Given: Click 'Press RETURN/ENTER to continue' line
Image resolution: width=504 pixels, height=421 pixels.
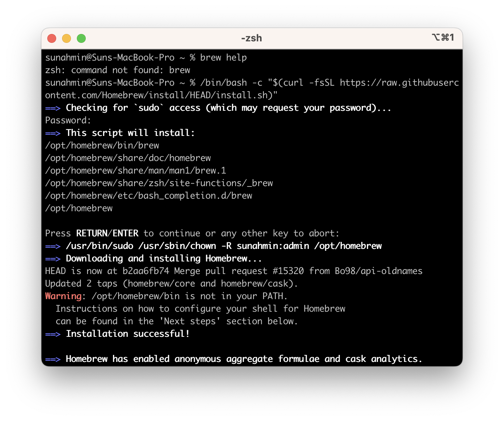Looking at the screenshot, I should coord(192,233).
